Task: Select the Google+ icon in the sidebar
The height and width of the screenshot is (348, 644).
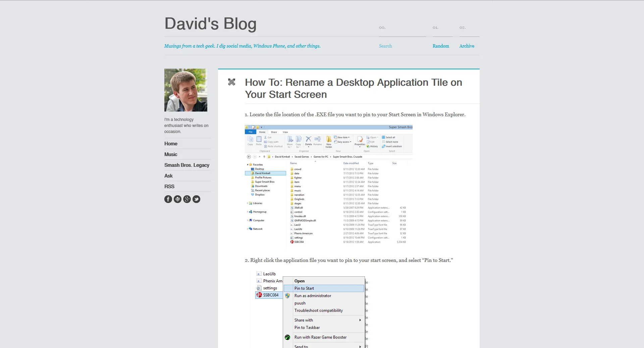Action: point(187,199)
